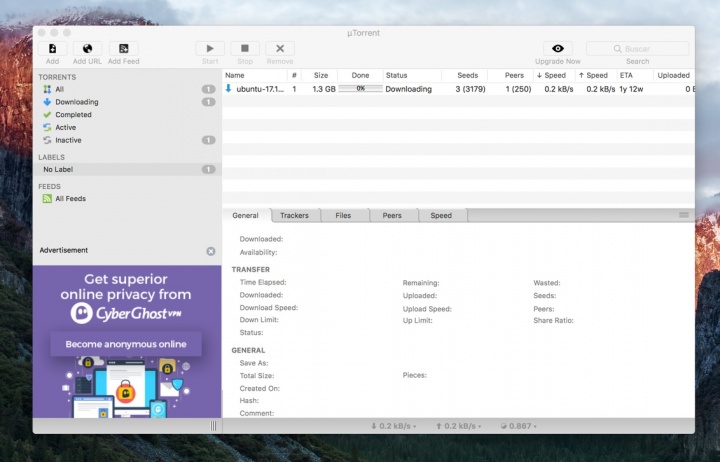Select the Inactive torrents filter
Image resolution: width=720 pixels, height=462 pixels.
pos(68,140)
